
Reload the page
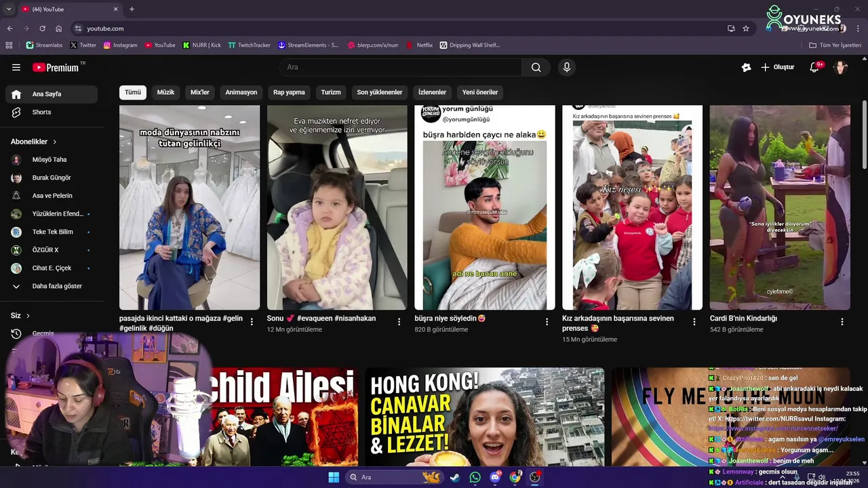[x=42, y=28]
